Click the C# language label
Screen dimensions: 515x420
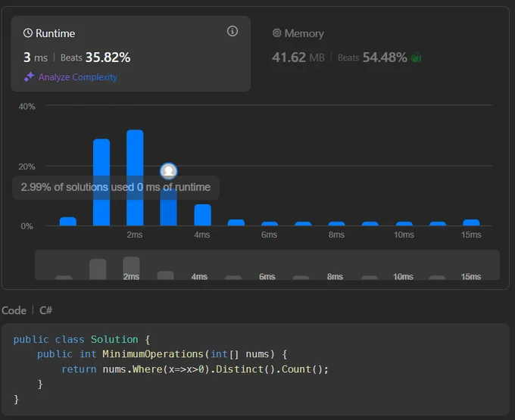(45, 310)
